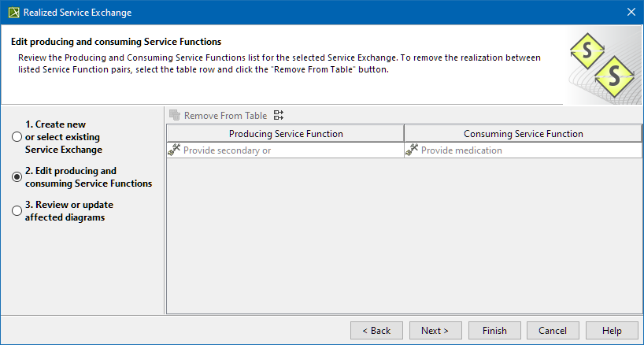Click the options icon beside Remove From Table
This screenshot has height=345, width=644.
[x=279, y=116]
